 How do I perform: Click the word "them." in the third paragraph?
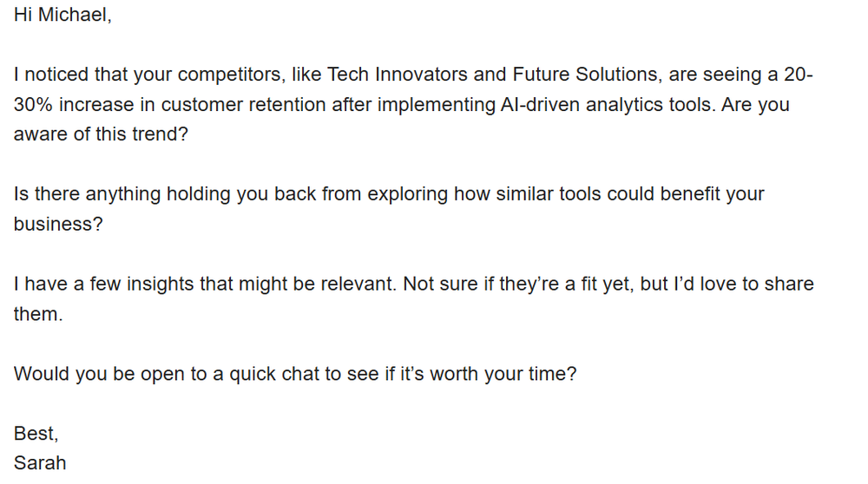pyautogui.click(x=38, y=314)
